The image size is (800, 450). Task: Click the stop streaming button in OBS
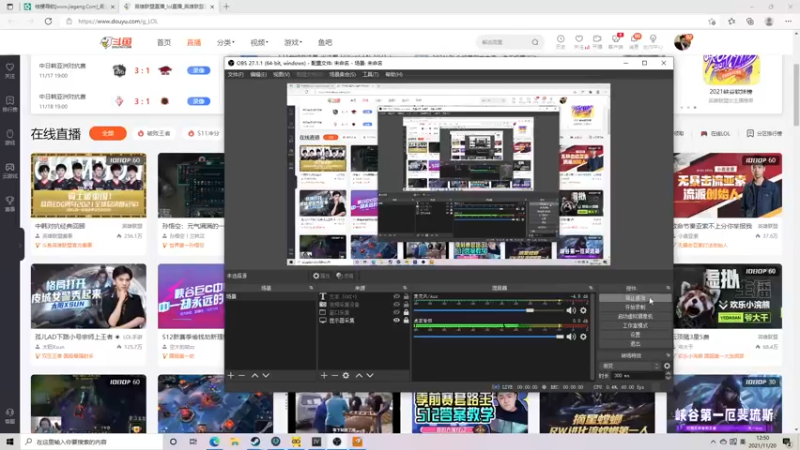tap(635, 298)
